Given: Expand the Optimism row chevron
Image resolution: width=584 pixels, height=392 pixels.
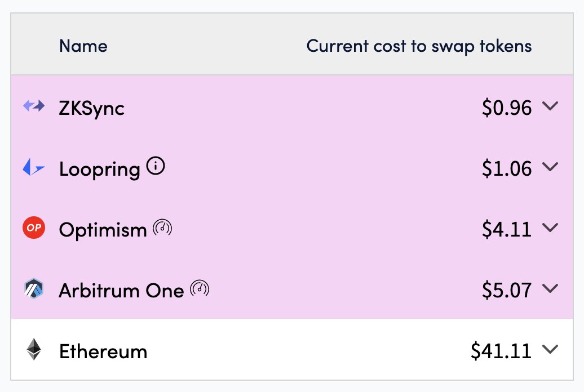Looking at the screenshot, I should [x=550, y=228].
